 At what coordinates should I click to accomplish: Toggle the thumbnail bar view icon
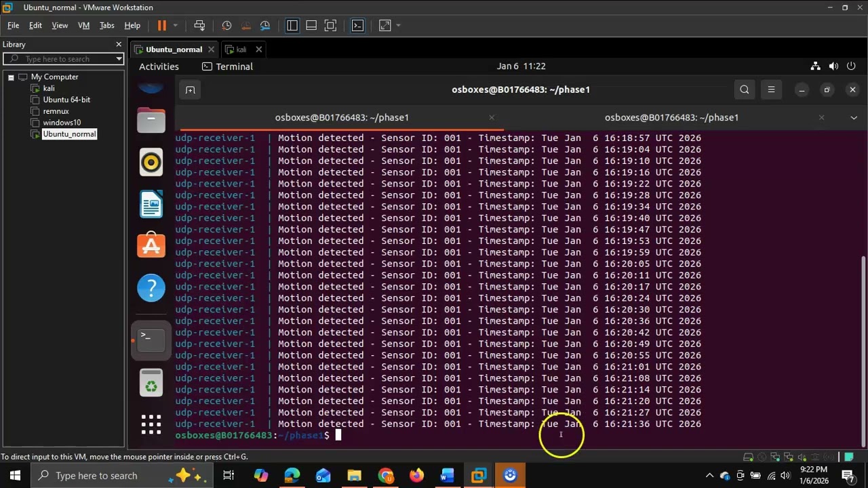click(311, 26)
